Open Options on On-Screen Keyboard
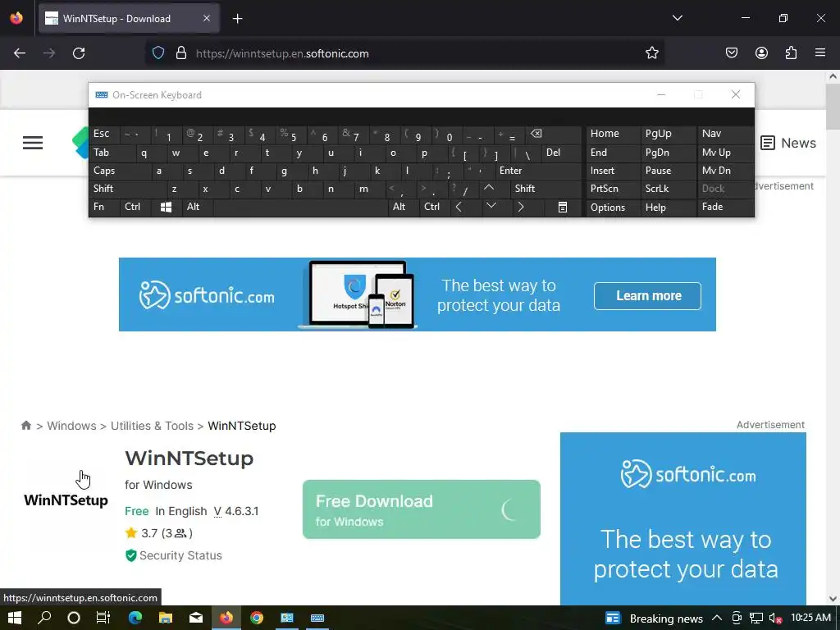Viewport: 840px width, 630px height. tap(612, 208)
